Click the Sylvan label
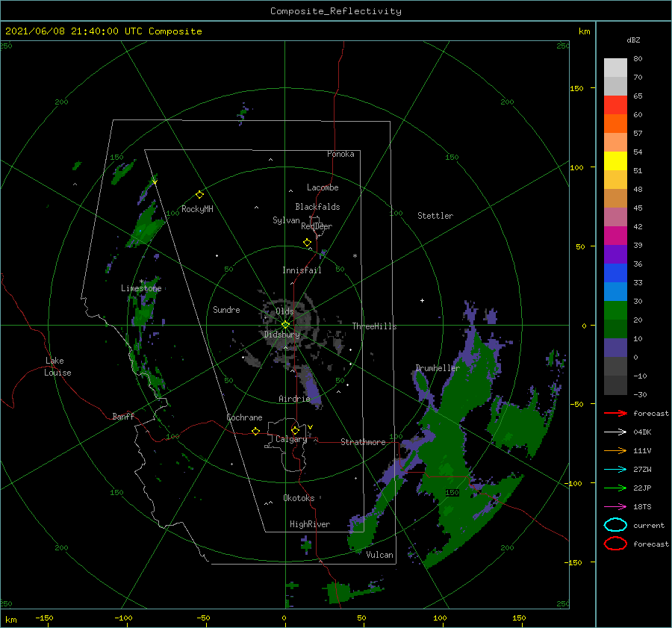 (x=286, y=220)
